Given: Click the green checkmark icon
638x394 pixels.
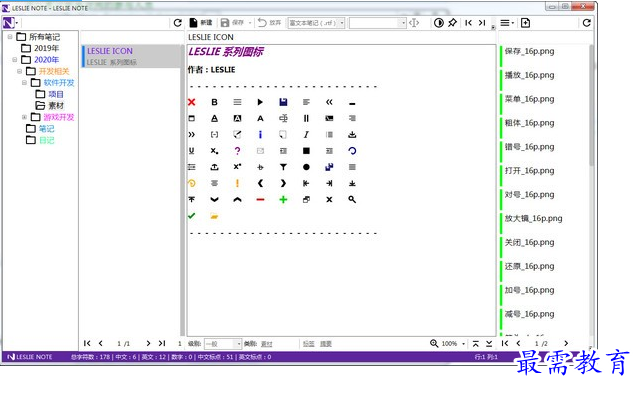Looking at the screenshot, I should (192, 216).
